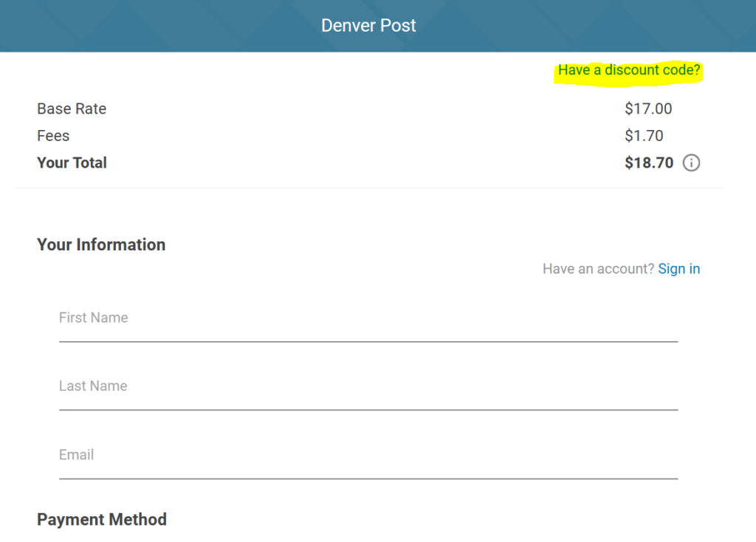756x542 pixels.
Task: Click the 'Have an account?' text
Action: [x=598, y=269]
